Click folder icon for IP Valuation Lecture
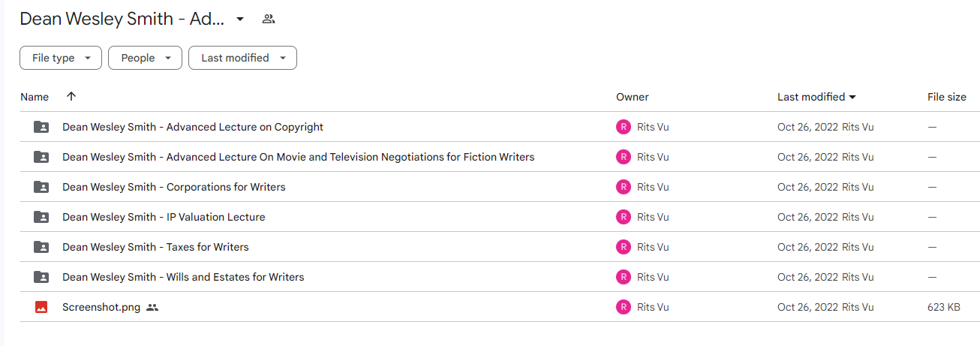 click(41, 217)
